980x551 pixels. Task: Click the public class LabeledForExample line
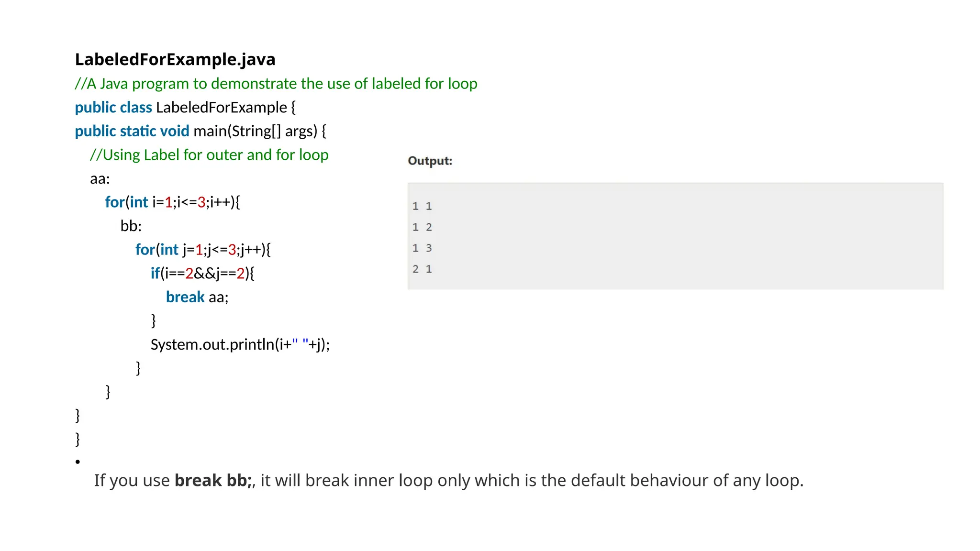pos(185,108)
